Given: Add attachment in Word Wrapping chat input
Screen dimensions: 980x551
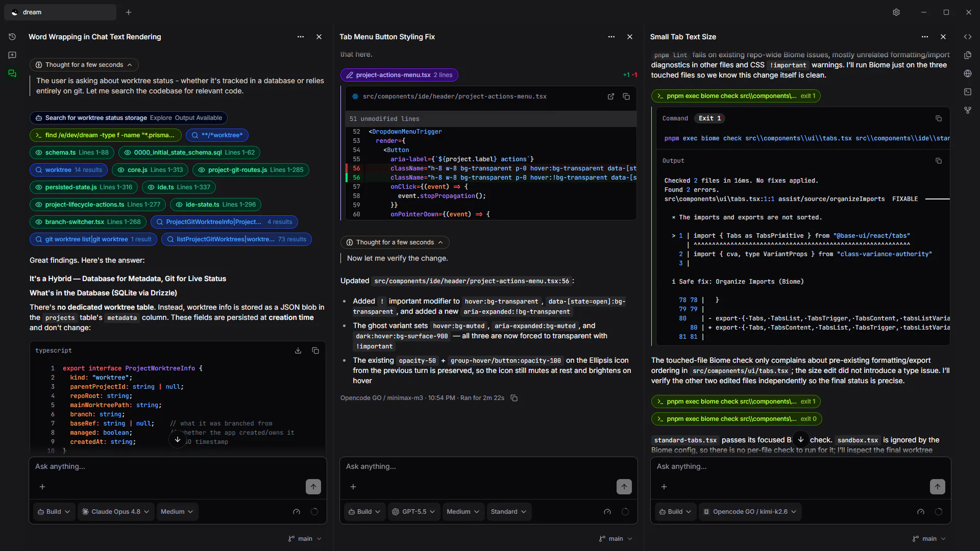Looking at the screenshot, I should click(x=42, y=487).
